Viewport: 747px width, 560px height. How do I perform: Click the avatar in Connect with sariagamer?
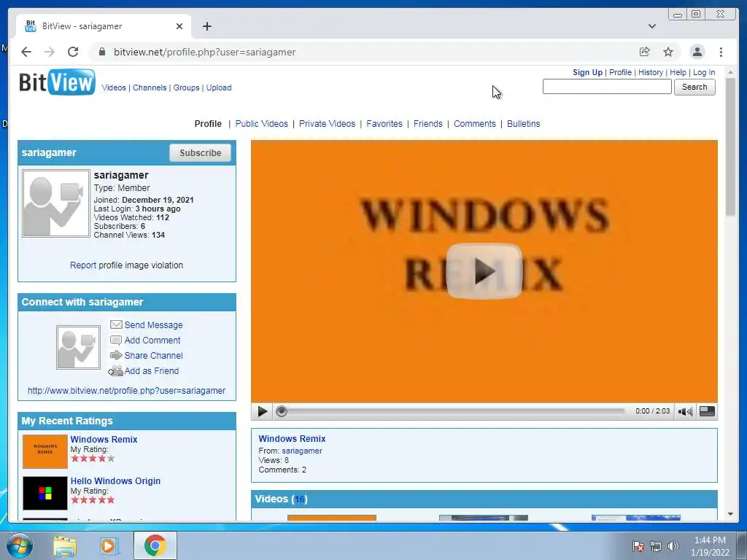[x=78, y=347]
